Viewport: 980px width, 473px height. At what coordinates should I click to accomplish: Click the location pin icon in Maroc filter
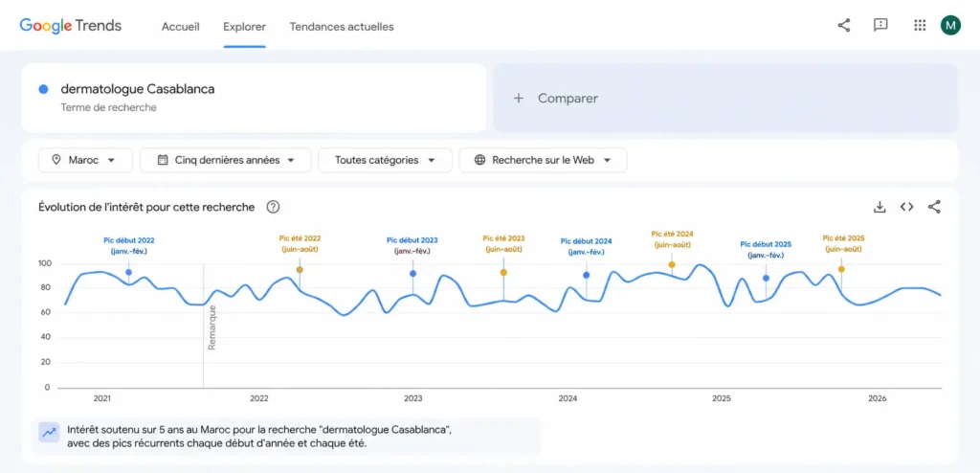[56, 160]
